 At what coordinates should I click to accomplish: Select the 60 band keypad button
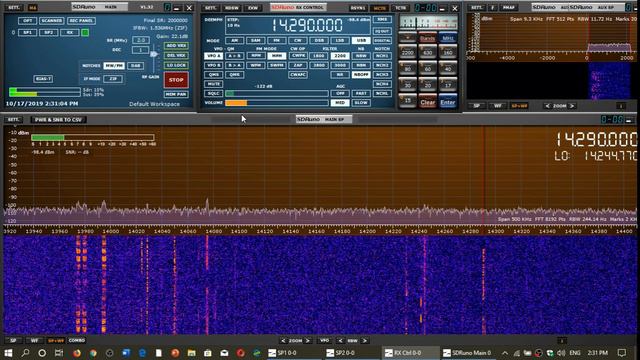(427, 69)
